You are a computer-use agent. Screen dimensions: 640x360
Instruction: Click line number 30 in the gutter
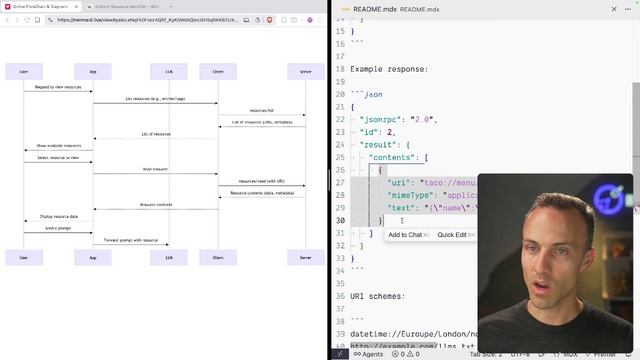tap(340, 220)
